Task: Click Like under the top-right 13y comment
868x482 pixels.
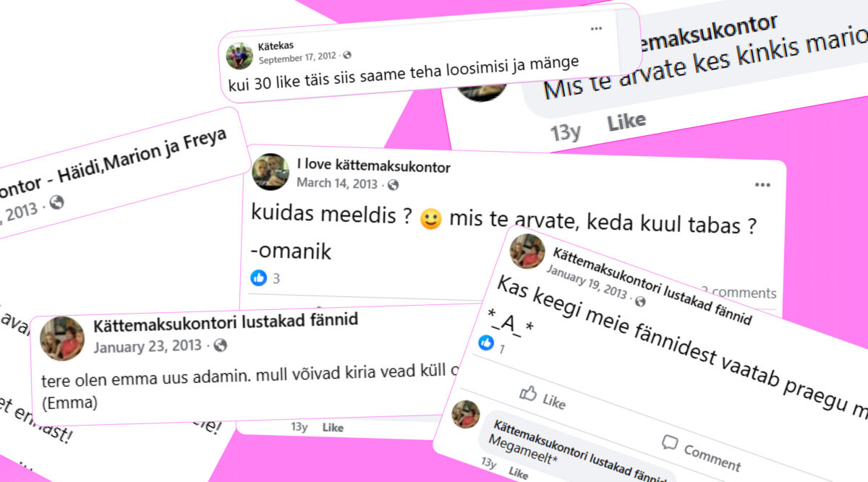Action: [x=626, y=123]
